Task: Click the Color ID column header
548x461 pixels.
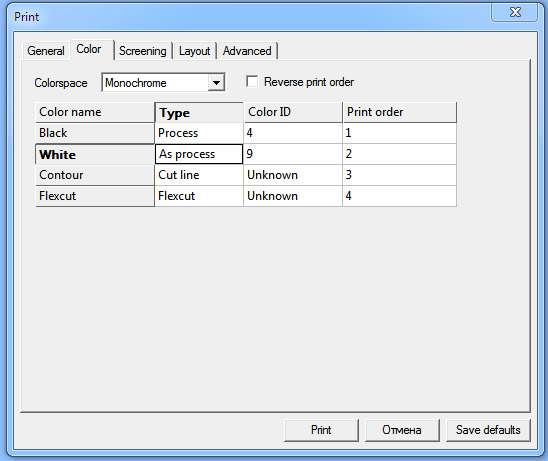Action: pyautogui.click(x=293, y=112)
